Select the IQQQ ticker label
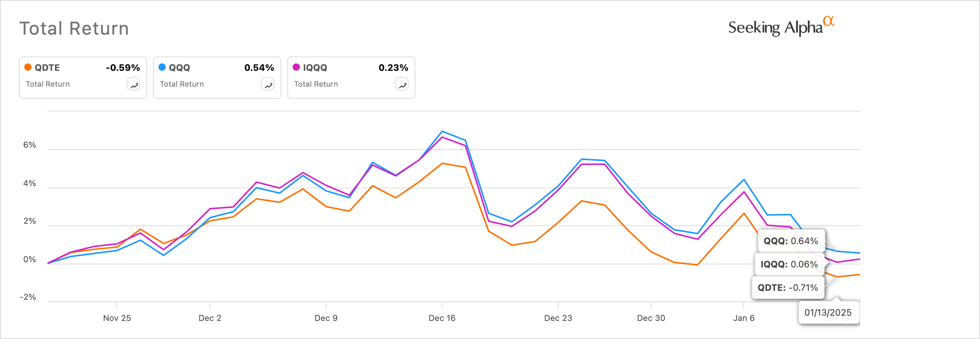This screenshot has width=980, height=339. tap(315, 68)
